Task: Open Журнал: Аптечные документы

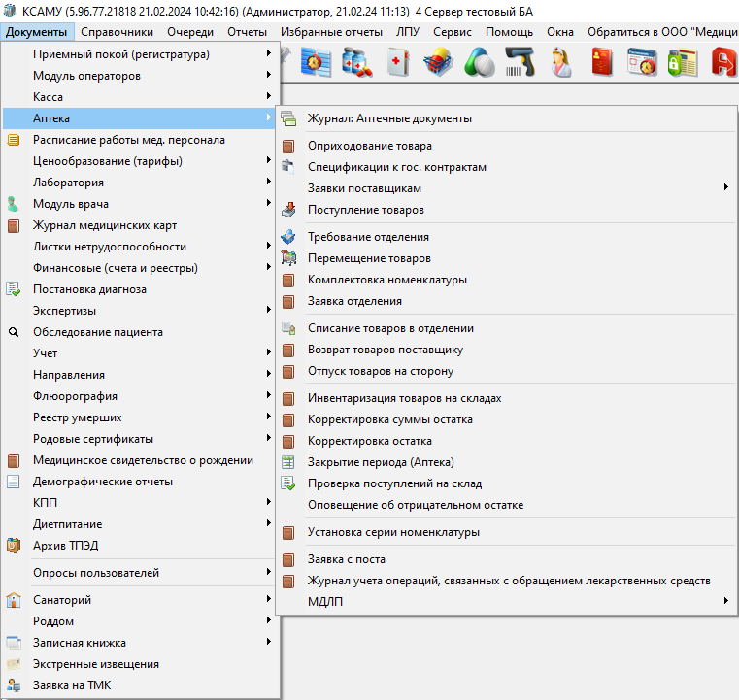Action: [389, 118]
